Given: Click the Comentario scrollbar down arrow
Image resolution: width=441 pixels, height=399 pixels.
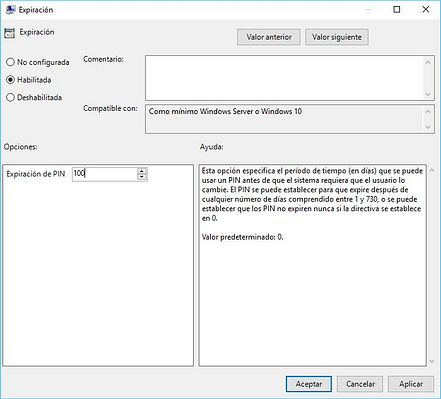Looking at the screenshot, I should tap(428, 94).
